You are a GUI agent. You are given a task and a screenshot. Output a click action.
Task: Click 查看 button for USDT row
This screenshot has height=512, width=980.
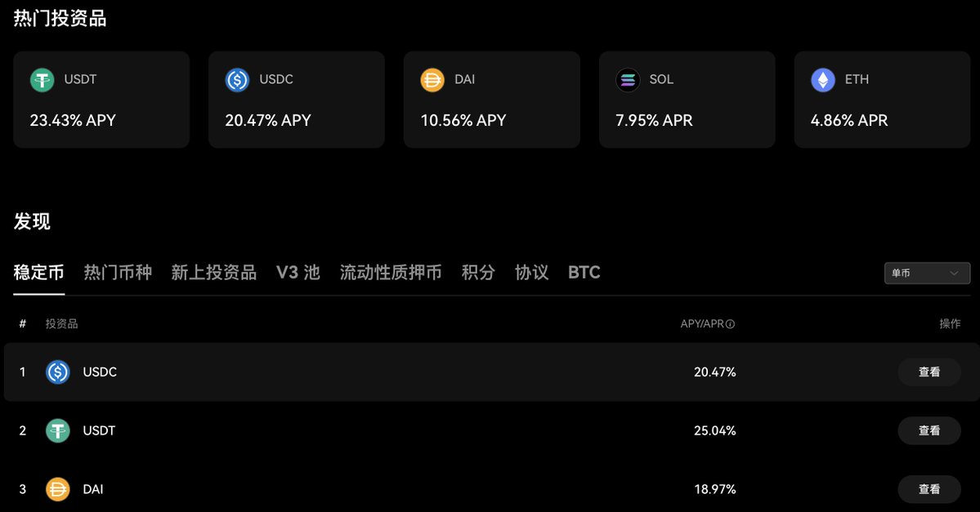pos(929,430)
